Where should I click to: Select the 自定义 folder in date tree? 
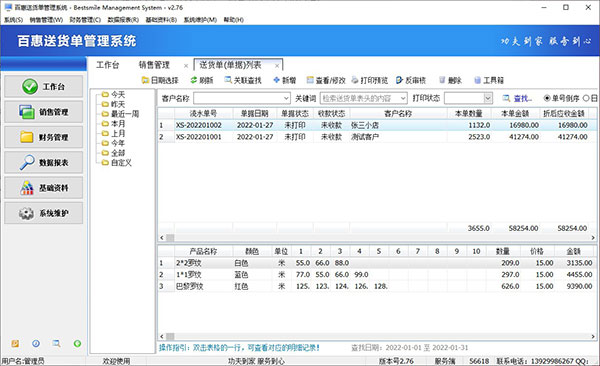pyautogui.click(x=117, y=163)
